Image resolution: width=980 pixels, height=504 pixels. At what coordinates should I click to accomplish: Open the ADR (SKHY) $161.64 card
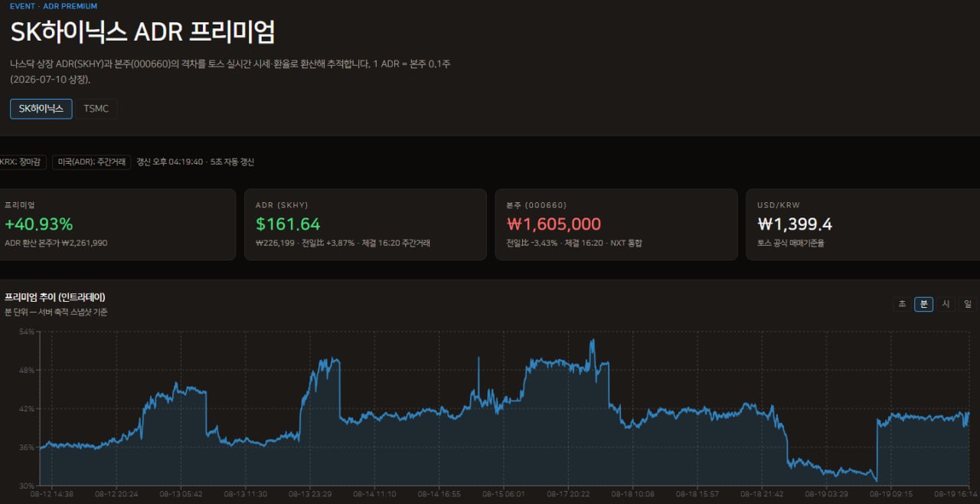[366, 224]
